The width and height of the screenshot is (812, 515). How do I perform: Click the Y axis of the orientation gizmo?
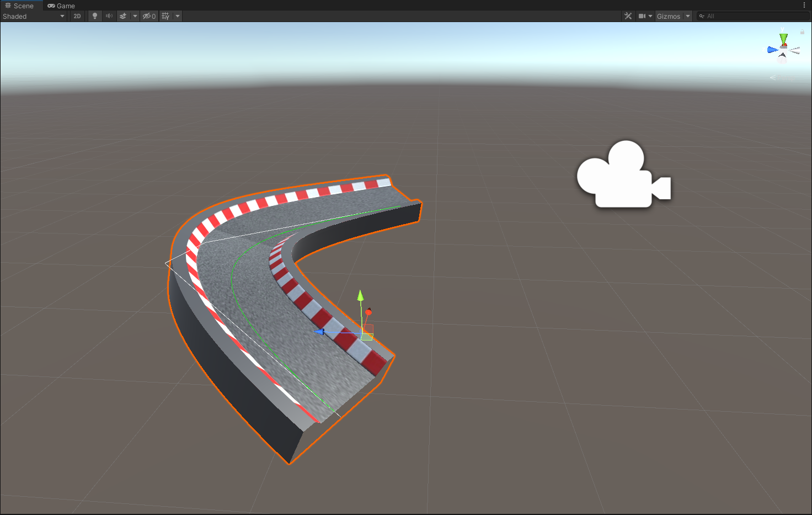pos(783,39)
